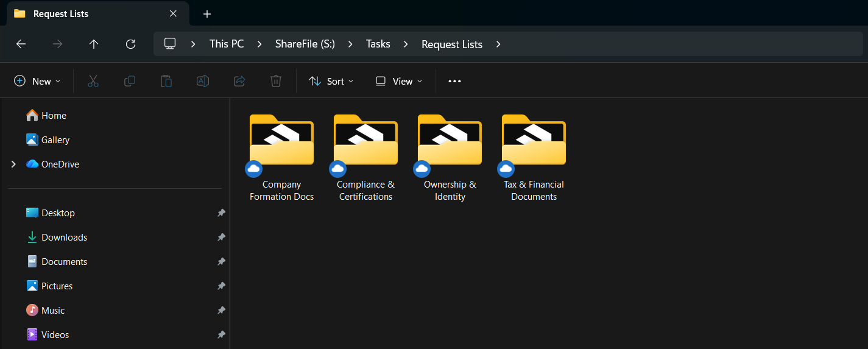Image resolution: width=868 pixels, height=349 pixels.
Task: Click the Rename icon in toolbar
Action: [x=203, y=81]
